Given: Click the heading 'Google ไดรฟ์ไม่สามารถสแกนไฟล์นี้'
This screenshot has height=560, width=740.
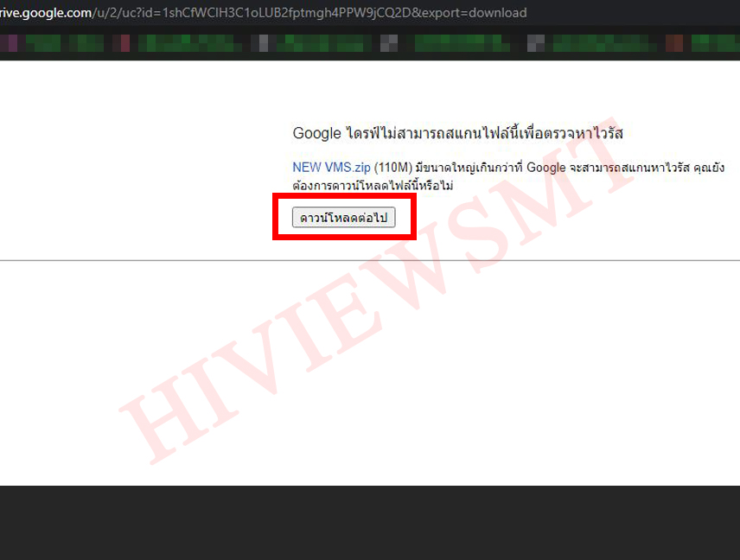Looking at the screenshot, I should 457,133.
